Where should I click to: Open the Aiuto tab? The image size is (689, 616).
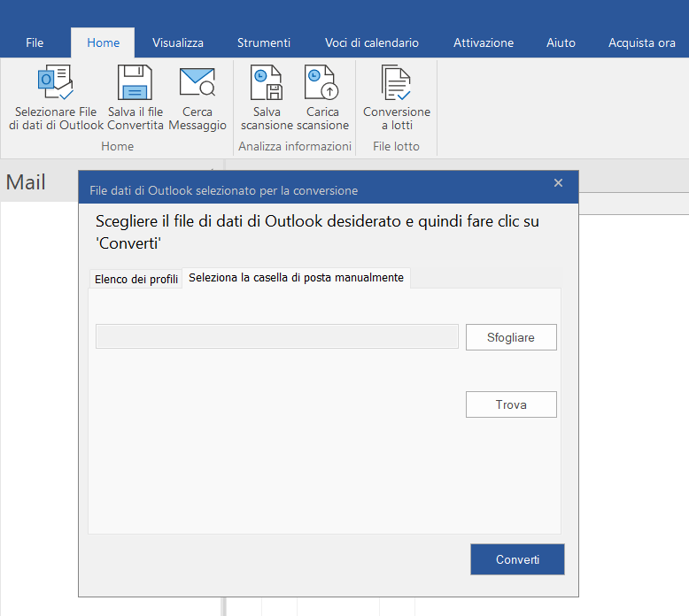(x=561, y=42)
